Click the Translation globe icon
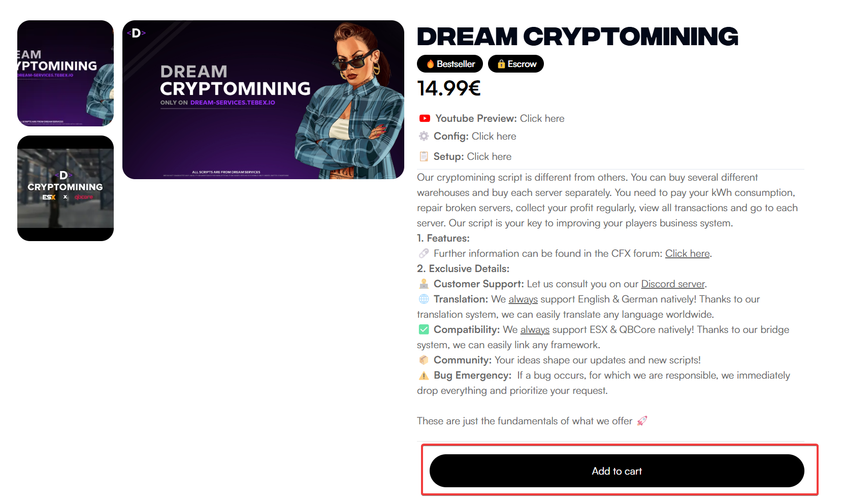Image resolution: width=843 pixels, height=504 pixels. [x=424, y=299]
